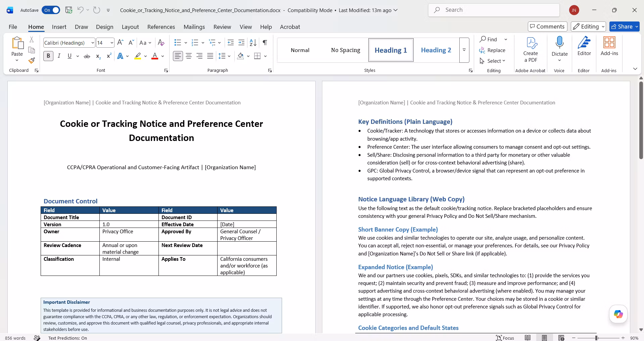Click the Cut scissors icon
This screenshot has height=341, width=644.
click(x=32, y=40)
